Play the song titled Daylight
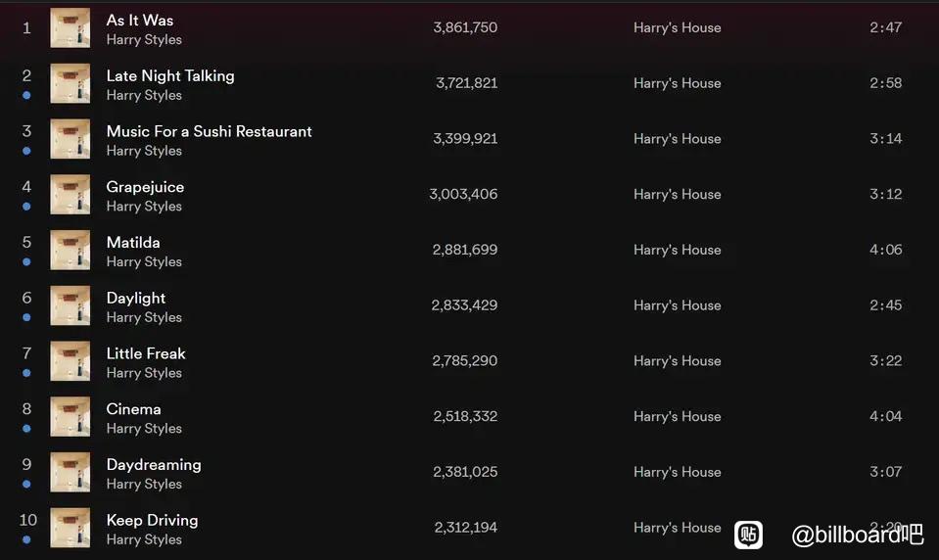This screenshot has width=939, height=560. click(x=136, y=299)
